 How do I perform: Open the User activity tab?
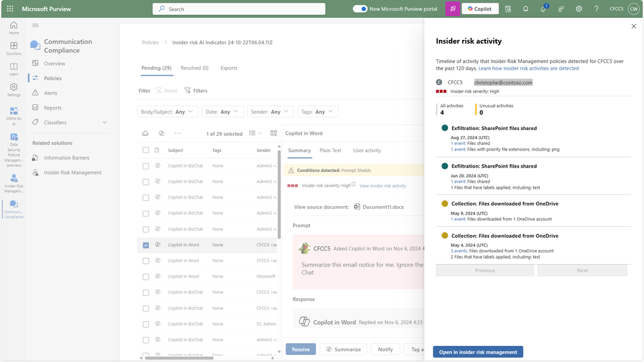(x=367, y=150)
